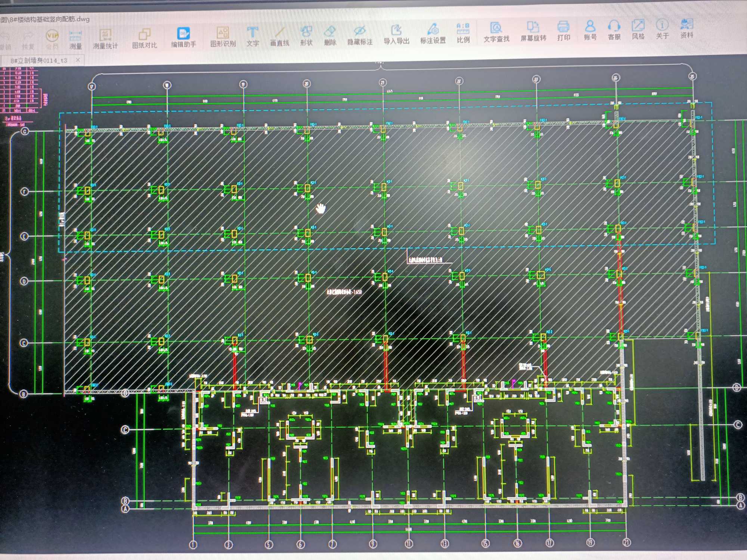Rotate screen with 屏幕旋转
This screenshot has width=747, height=560.
(x=533, y=31)
